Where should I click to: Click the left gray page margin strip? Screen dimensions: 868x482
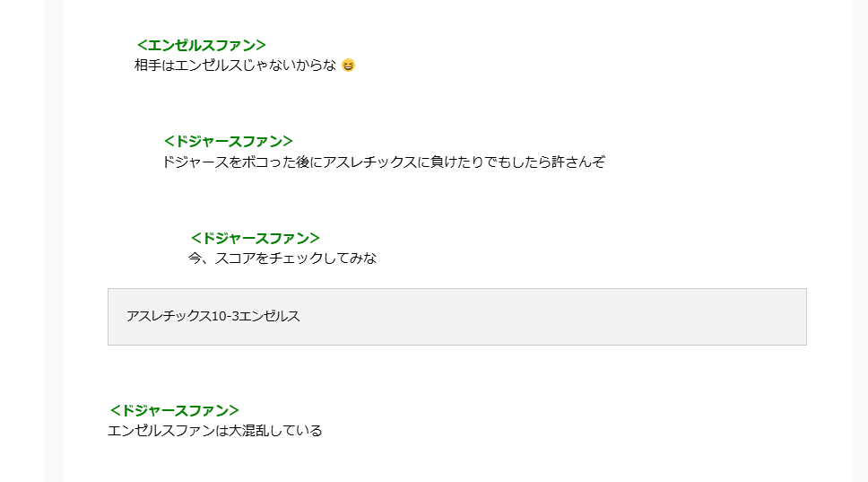pos(54,241)
